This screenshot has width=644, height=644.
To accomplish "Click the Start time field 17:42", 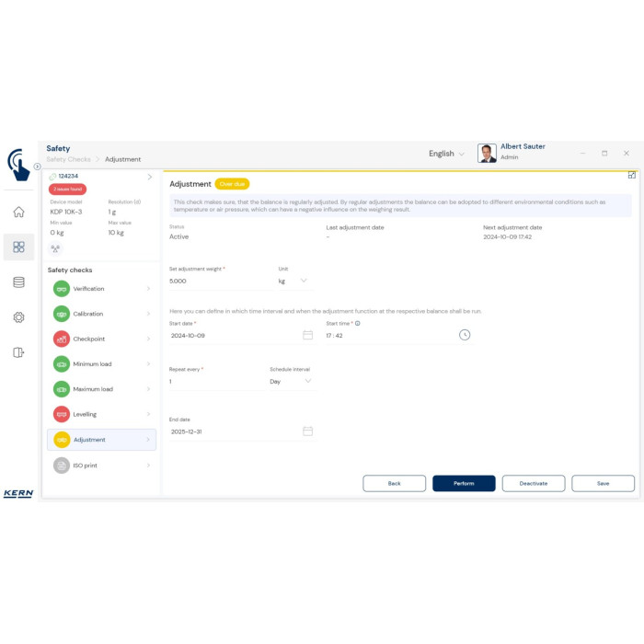I will point(398,336).
